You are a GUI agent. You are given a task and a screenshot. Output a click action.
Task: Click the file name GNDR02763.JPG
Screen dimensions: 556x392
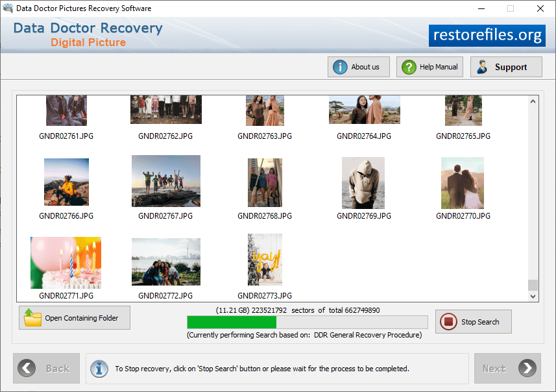[x=265, y=136]
